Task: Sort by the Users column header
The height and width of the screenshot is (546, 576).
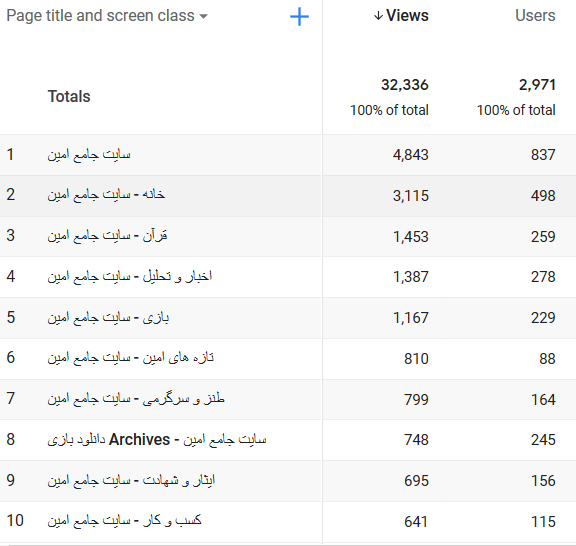Action: (535, 16)
